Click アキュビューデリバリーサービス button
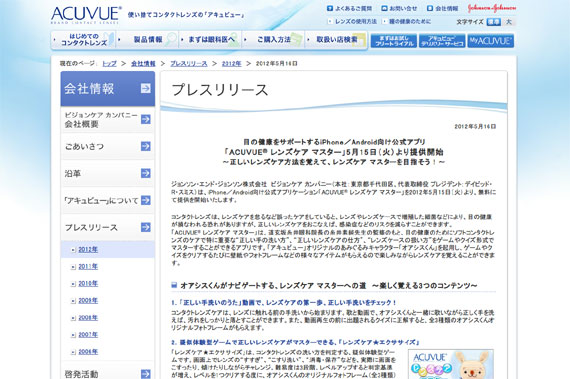Screen dimensions: 570x379 442,41
